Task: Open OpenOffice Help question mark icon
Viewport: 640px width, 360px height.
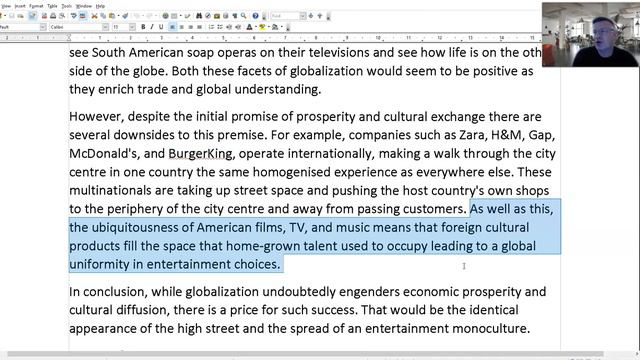Action: pos(256,16)
